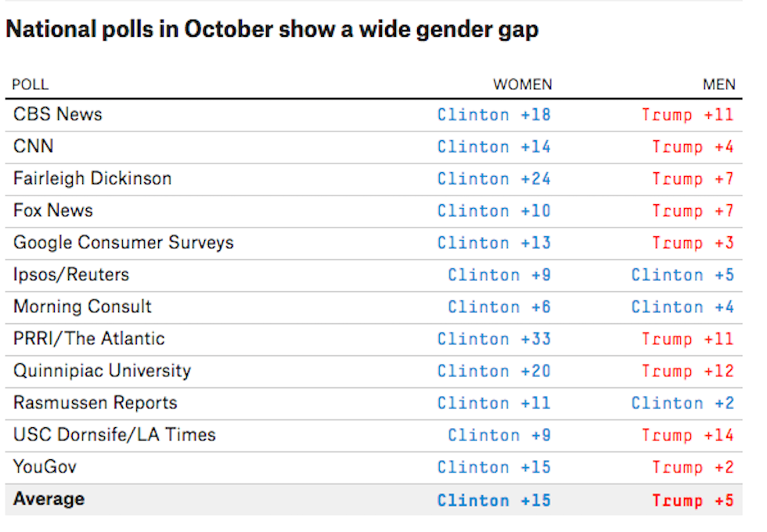Select the Fairleigh Dickinson poll name
Viewport: 767px width, 532px height.
[92, 178]
